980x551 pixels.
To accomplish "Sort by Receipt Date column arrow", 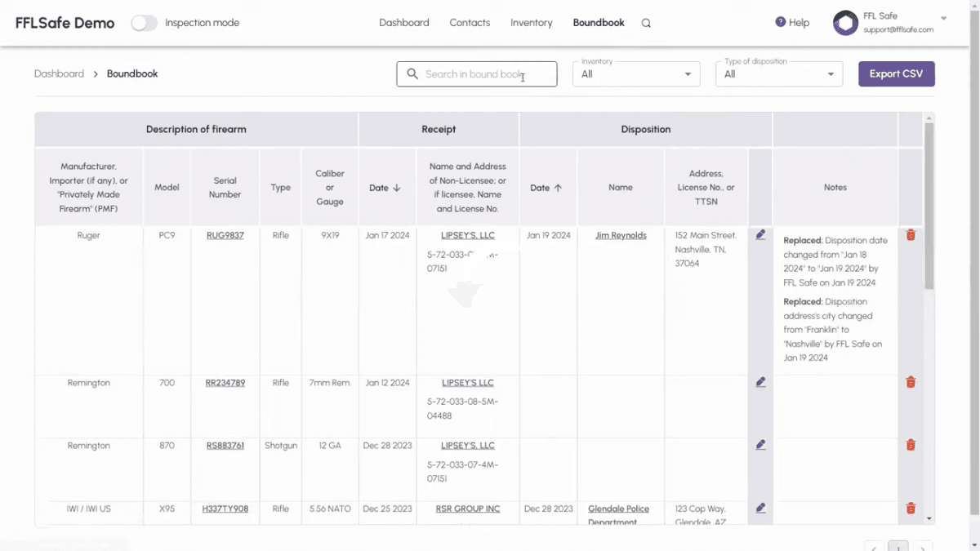I will [397, 188].
